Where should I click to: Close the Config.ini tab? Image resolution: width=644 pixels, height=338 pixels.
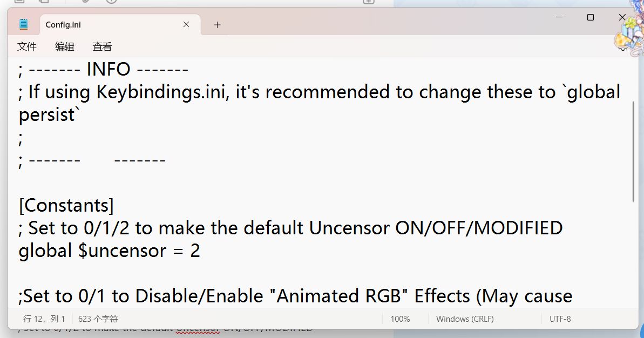click(x=186, y=24)
